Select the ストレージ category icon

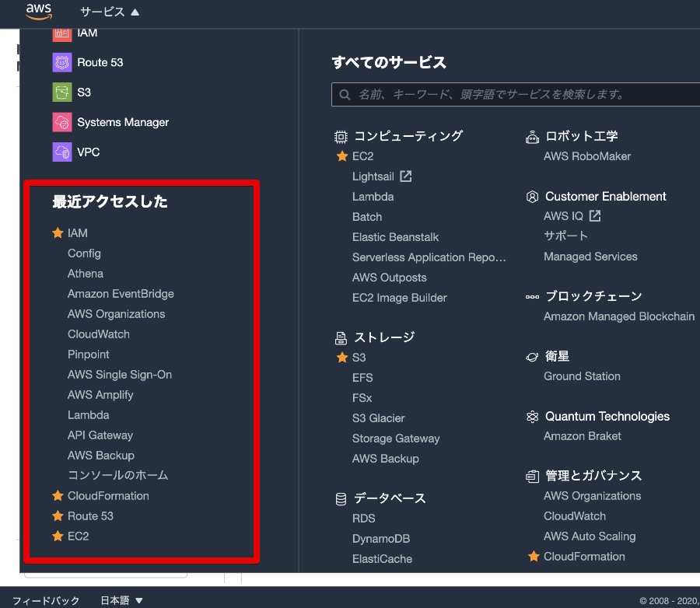(x=340, y=337)
